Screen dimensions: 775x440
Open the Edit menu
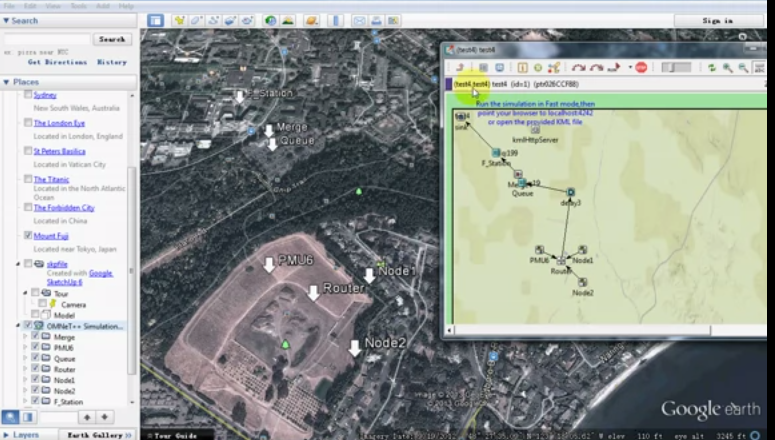point(30,6)
